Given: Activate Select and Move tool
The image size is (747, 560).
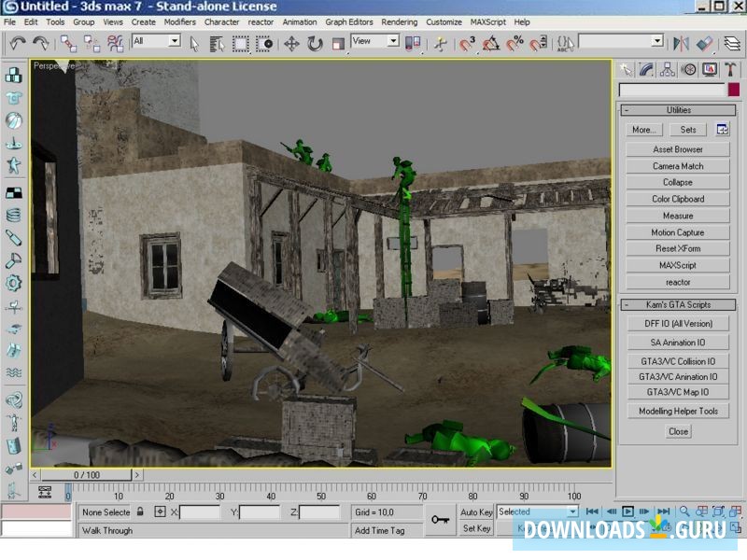Looking at the screenshot, I should coord(291,44).
